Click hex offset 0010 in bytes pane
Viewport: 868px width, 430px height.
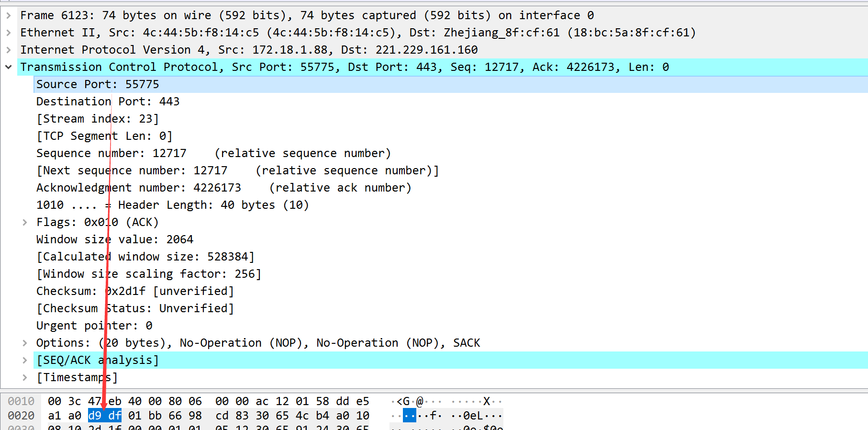click(x=21, y=401)
